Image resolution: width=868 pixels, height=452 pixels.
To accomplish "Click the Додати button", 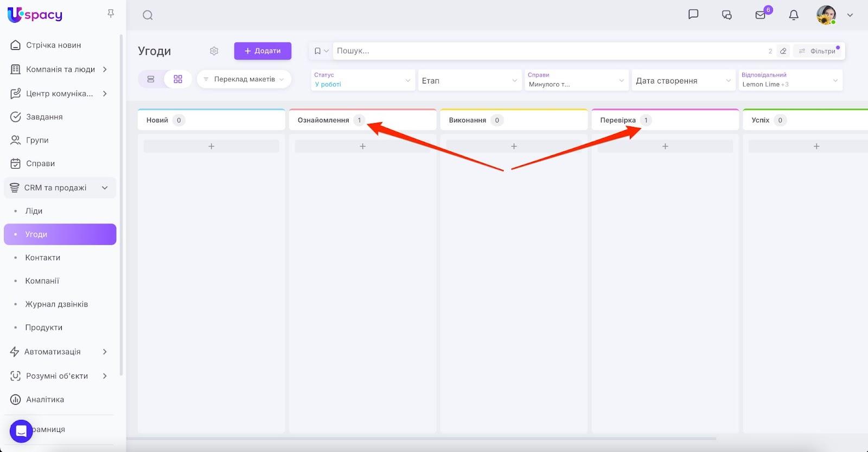I will click(263, 51).
